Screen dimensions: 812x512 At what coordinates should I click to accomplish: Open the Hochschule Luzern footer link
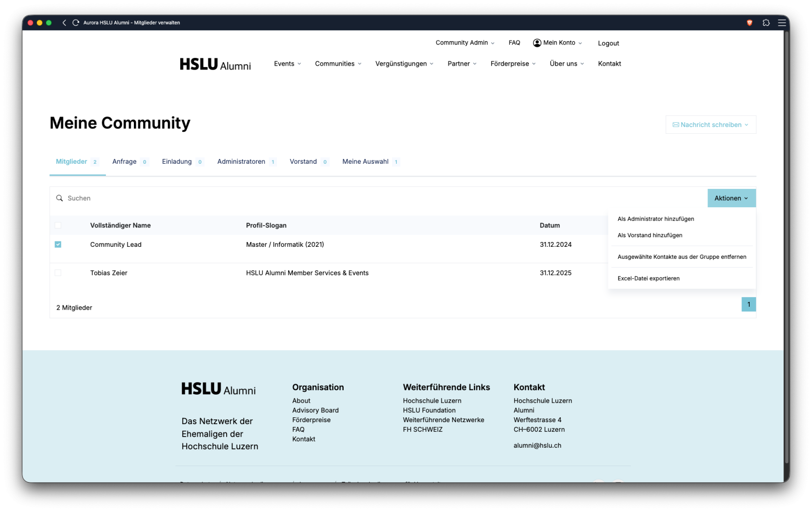coord(432,401)
